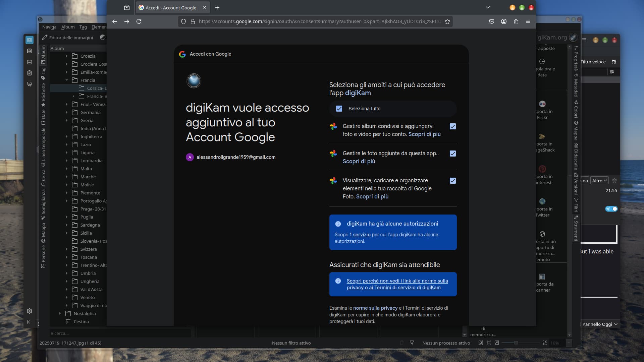This screenshot has width=644, height=362.
Task: Open the 1 servizio link
Action: point(360,235)
